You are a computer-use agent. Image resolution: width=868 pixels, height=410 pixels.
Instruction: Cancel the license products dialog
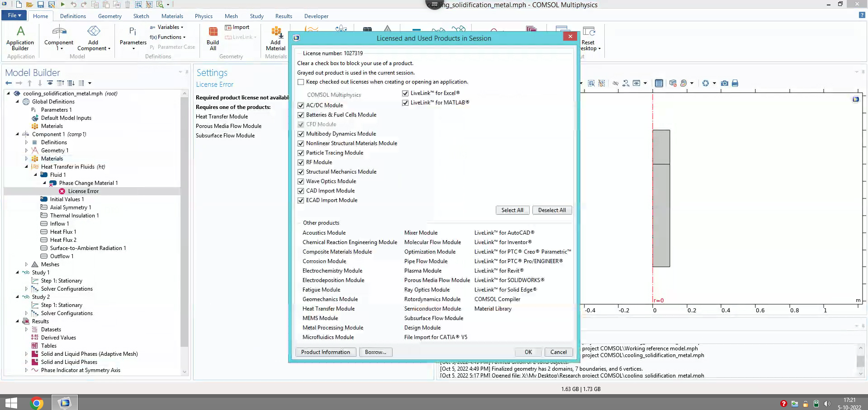pos(558,352)
